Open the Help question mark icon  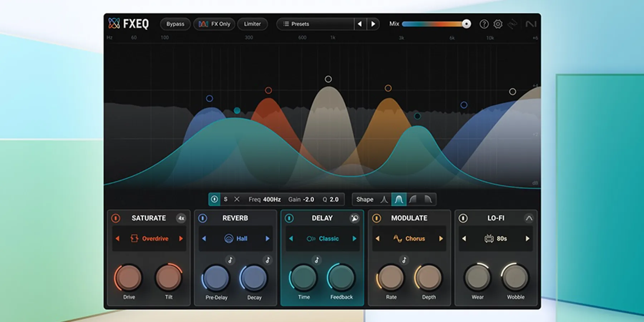484,24
